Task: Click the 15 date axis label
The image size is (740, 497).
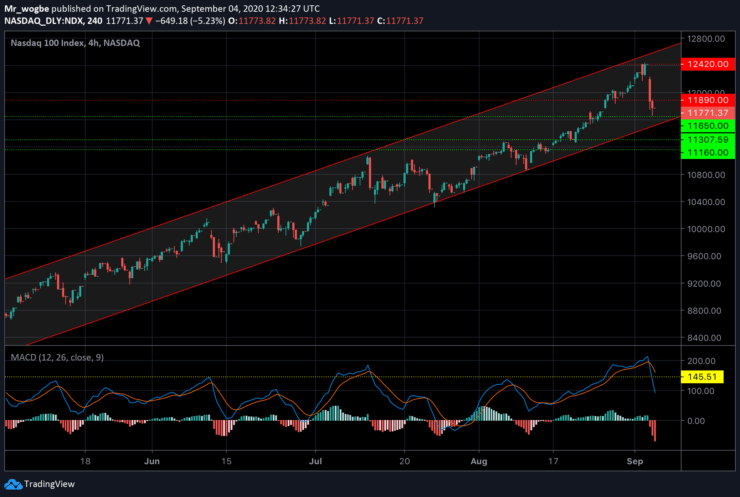Action: pos(227,461)
